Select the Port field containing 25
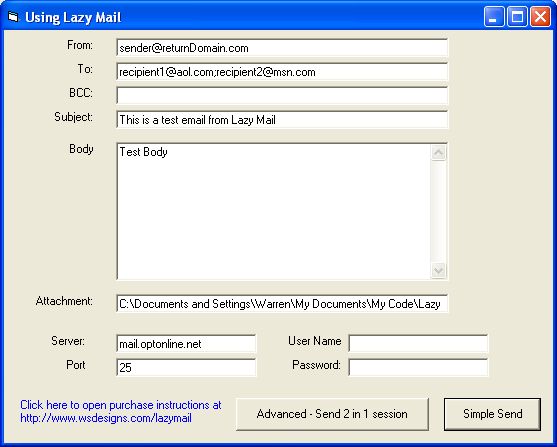 click(186, 367)
